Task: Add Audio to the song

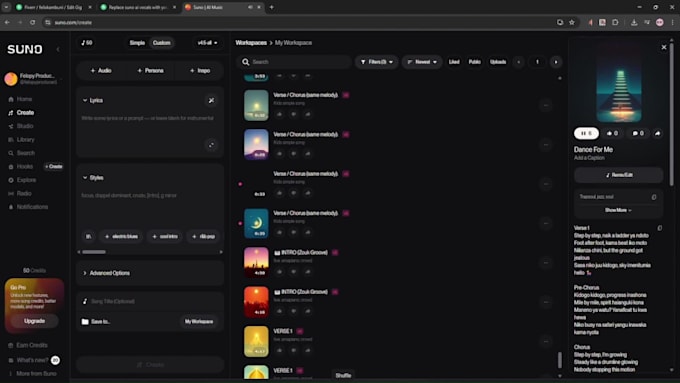Action: 101,70
